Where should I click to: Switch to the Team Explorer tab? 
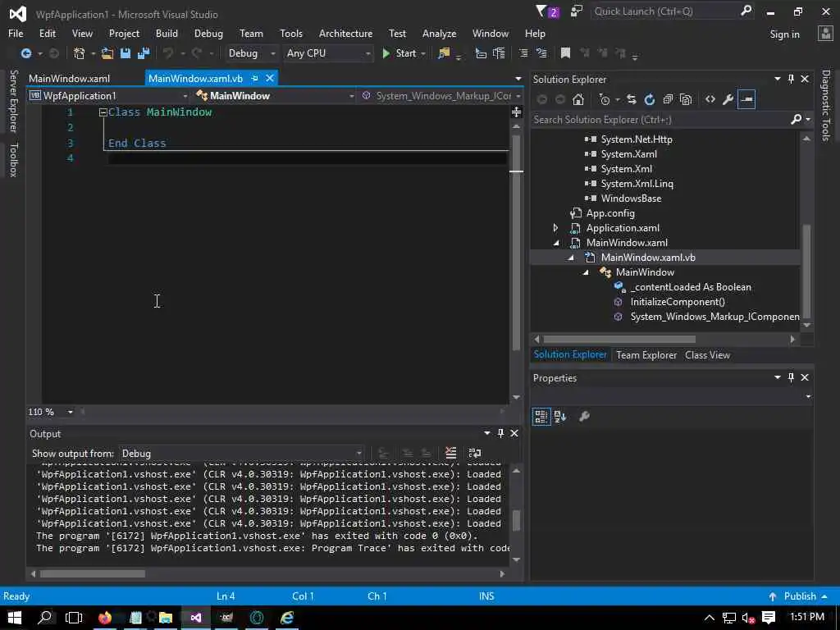pos(646,354)
